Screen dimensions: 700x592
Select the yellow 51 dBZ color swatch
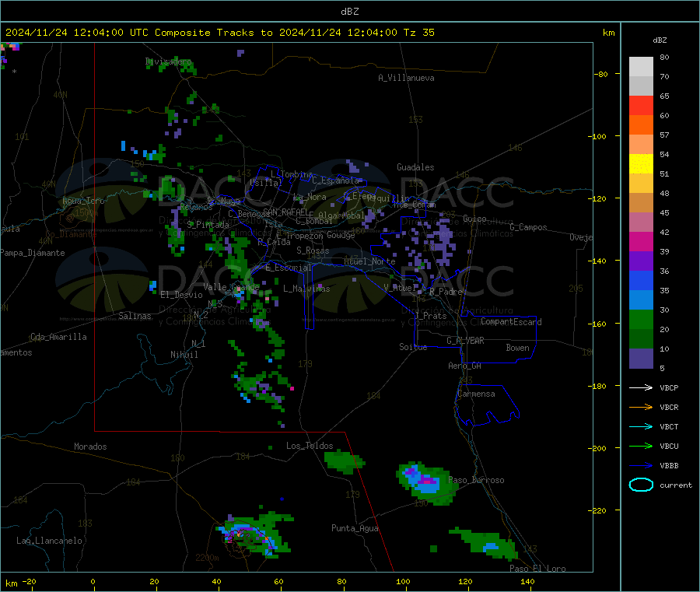click(x=641, y=164)
